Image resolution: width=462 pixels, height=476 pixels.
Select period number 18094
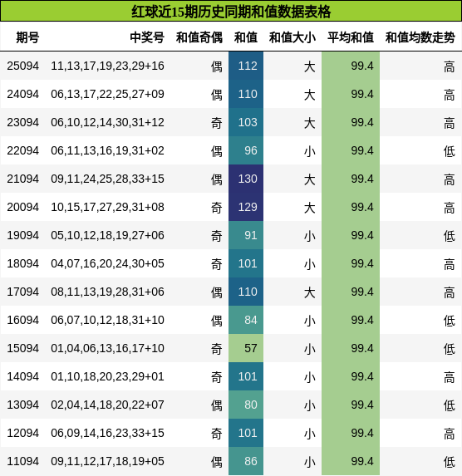click(x=23, y=263)
